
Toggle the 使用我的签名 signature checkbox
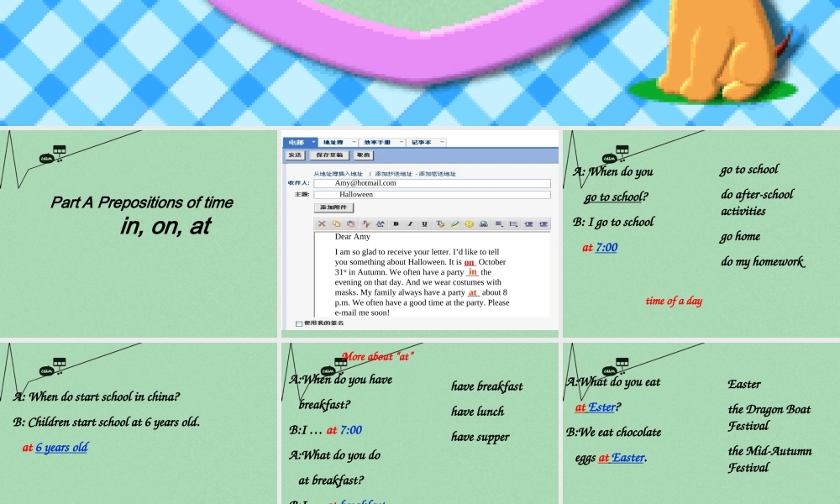point(299,323)
